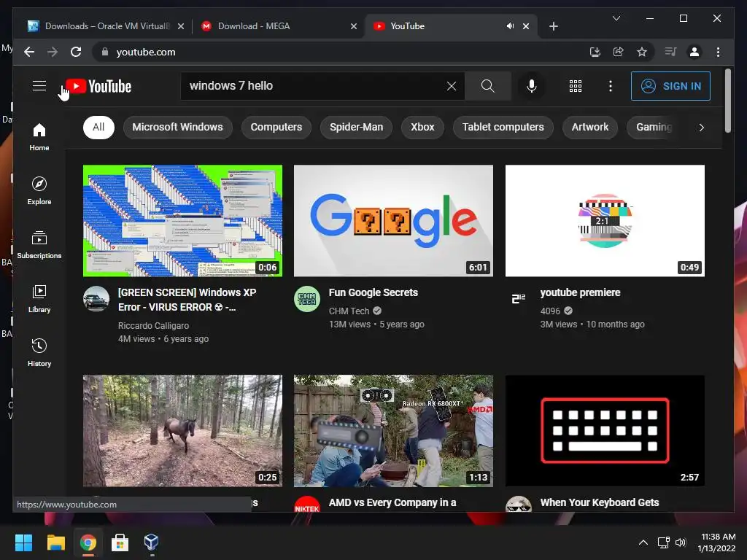Close the Downloads – Oracle VM VirtualBox tab
Viewport: 747px width, 560px height.
181,26
